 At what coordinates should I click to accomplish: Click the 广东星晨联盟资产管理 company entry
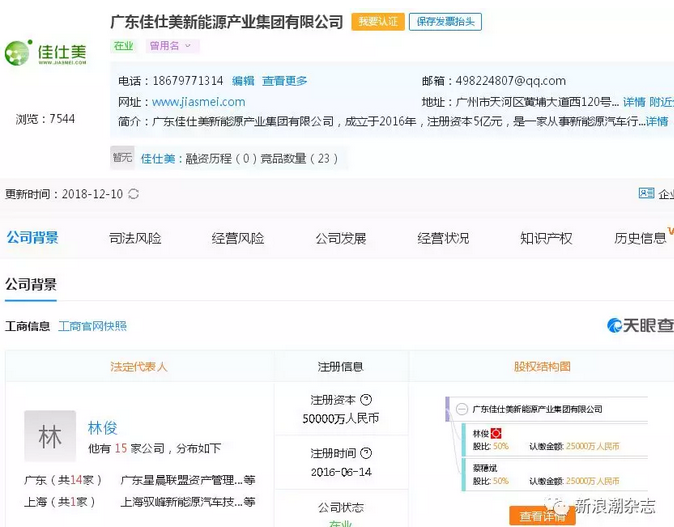tap(188, 480)
